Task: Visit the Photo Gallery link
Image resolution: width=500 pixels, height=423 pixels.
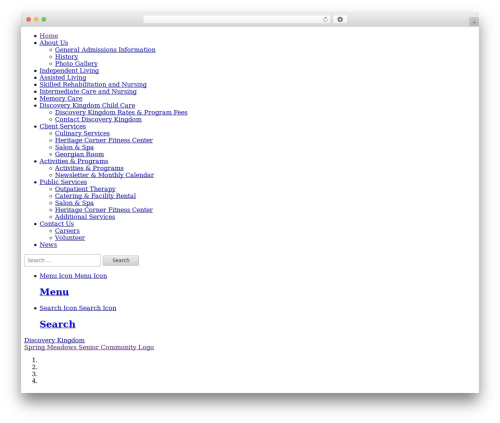Action: click(76, 64)
